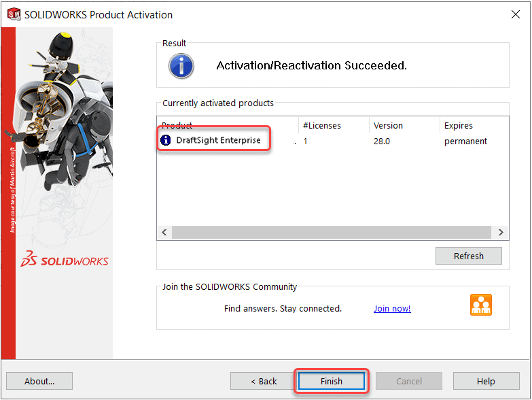Click the About... button
Screen dimensions: 532x400
point(39,381)
